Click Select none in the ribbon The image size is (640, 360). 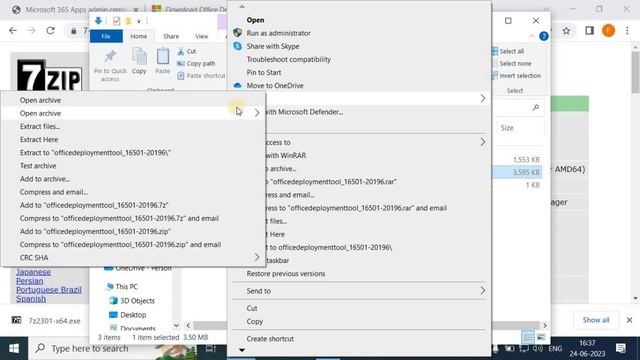pyautogui.click(x=512, y=64)
